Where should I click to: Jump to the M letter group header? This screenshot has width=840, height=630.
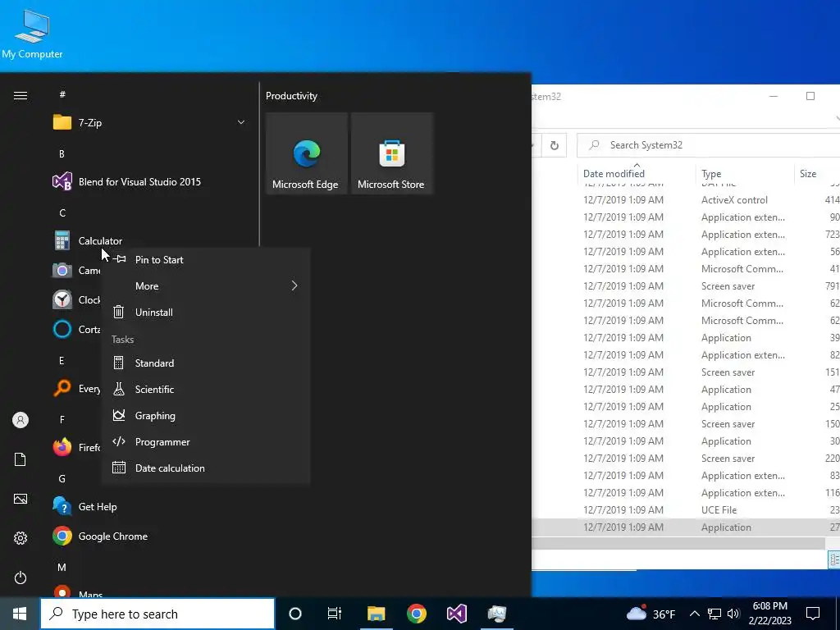click(x=62, y=567)
